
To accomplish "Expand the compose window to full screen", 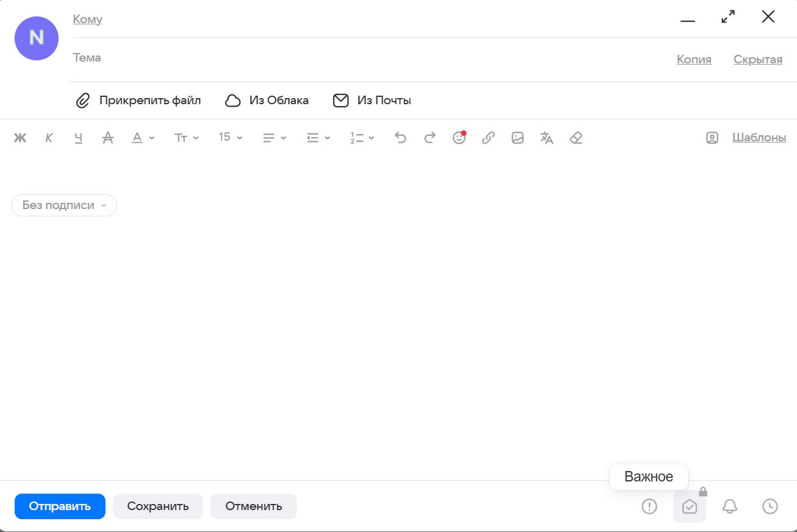I will 728,17.
